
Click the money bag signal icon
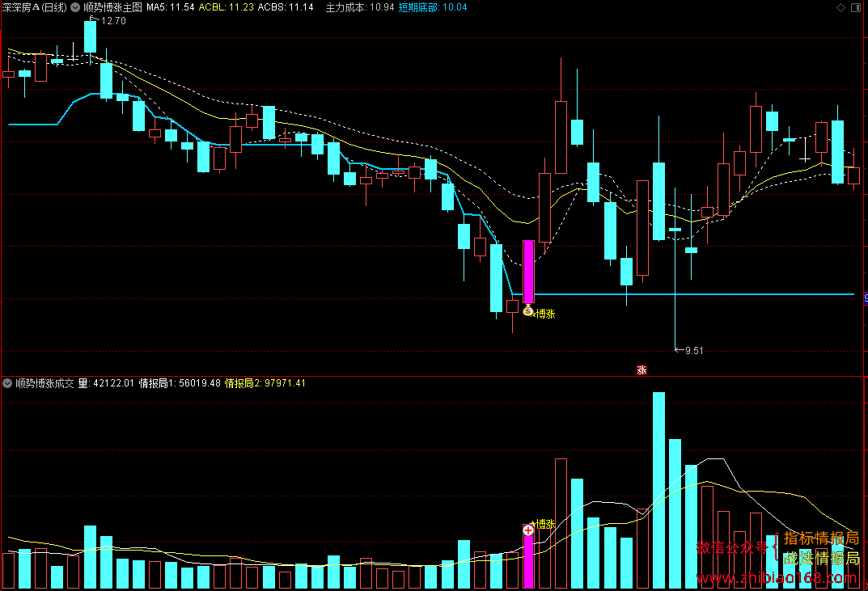tap(528, 311)
